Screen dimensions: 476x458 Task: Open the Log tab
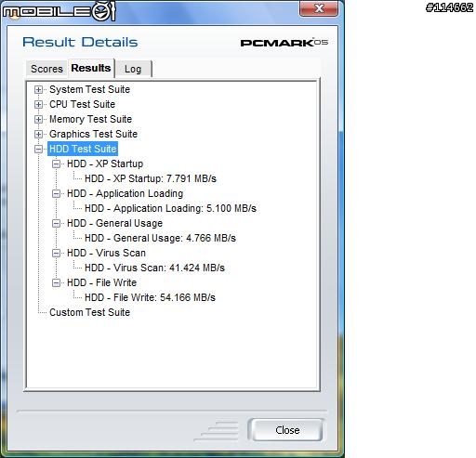click(133, 69)
